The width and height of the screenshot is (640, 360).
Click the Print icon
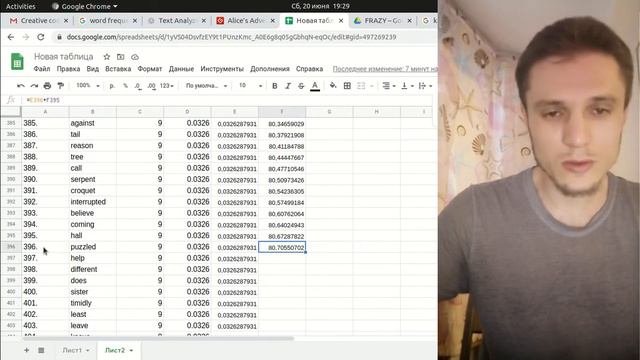[x=47, y=86]
